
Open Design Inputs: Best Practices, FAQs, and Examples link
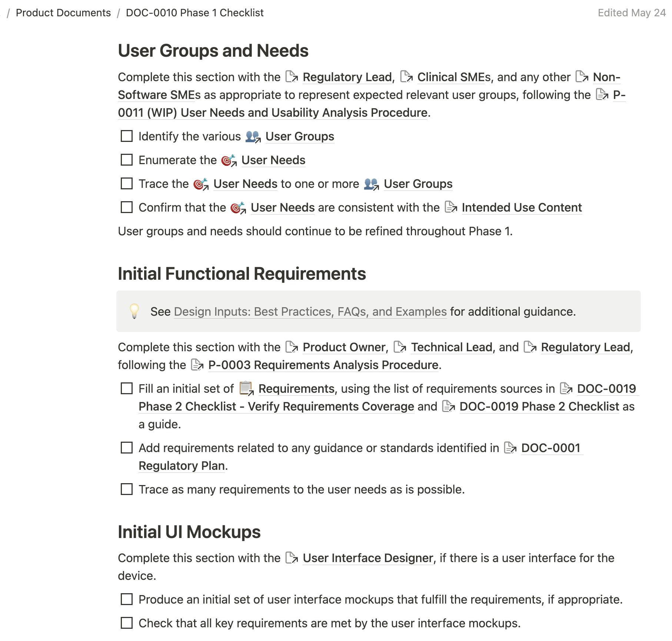click(x=310, y=312)
